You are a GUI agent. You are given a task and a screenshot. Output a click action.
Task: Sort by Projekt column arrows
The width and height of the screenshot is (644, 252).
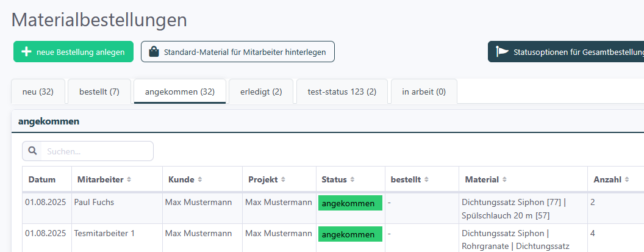(x=284, y=179)
